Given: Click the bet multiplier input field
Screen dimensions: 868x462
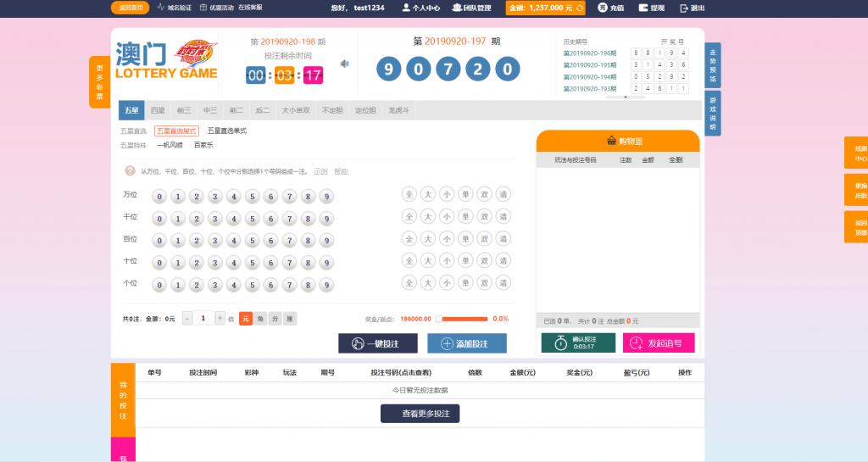Looking at the screenshot, I should coord(203,319).
